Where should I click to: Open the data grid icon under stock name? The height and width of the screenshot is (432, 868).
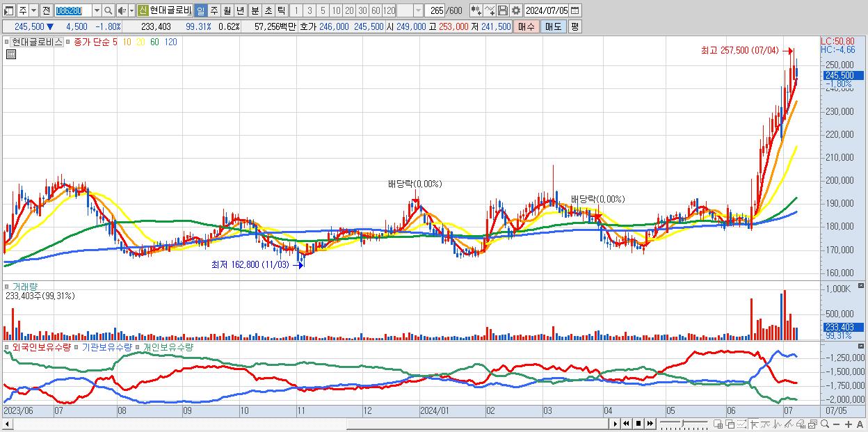point(11,54)
